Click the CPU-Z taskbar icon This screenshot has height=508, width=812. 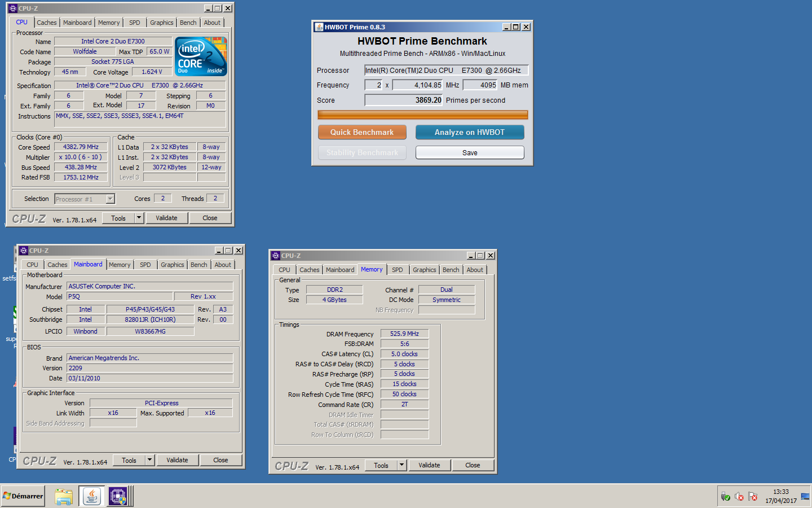118,496
